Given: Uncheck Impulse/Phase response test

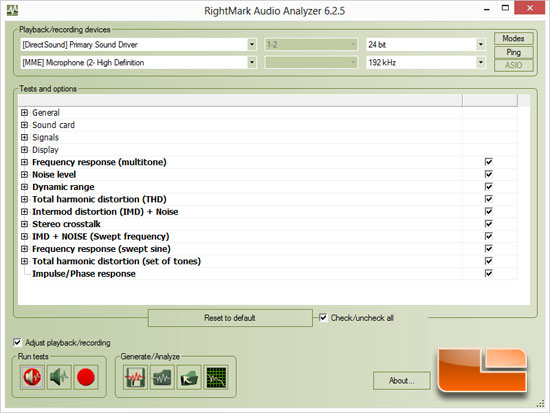Looking at the screenshot, I should [489, 273].
